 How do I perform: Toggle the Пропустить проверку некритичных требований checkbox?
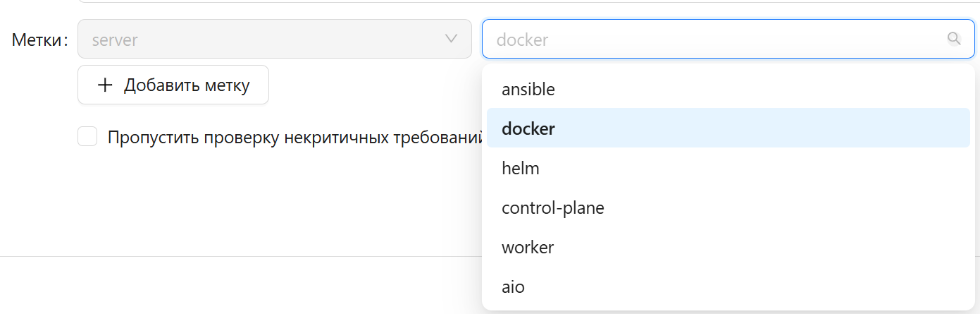tap(87, 136)
